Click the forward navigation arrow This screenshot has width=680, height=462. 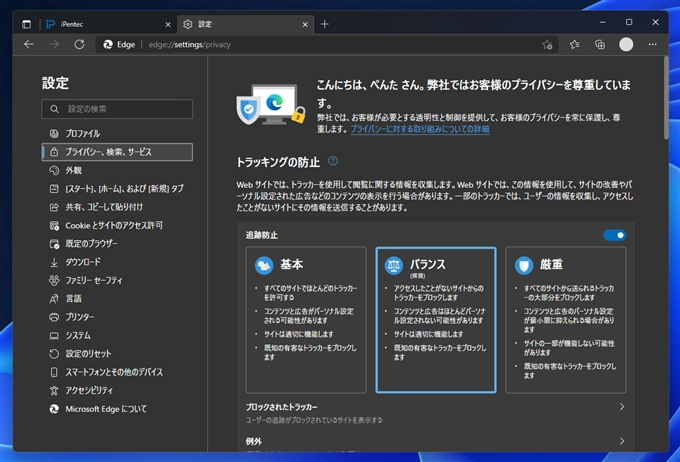point(54,44)
